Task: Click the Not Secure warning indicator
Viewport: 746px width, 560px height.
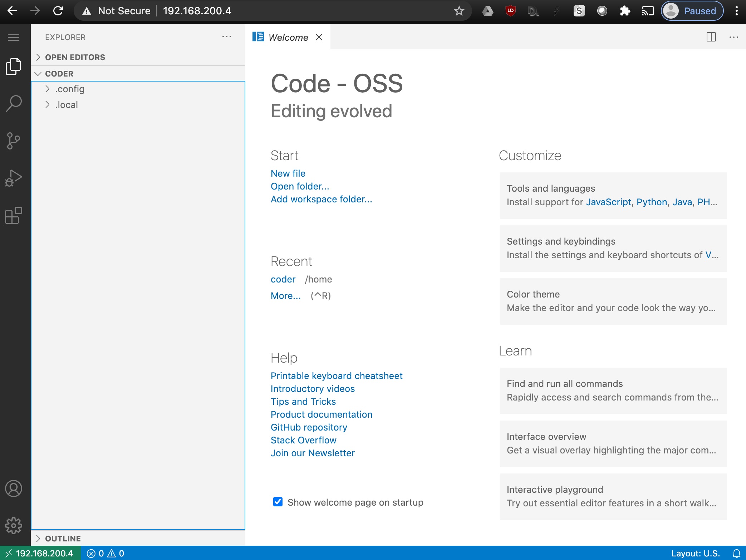Action: 116,11
